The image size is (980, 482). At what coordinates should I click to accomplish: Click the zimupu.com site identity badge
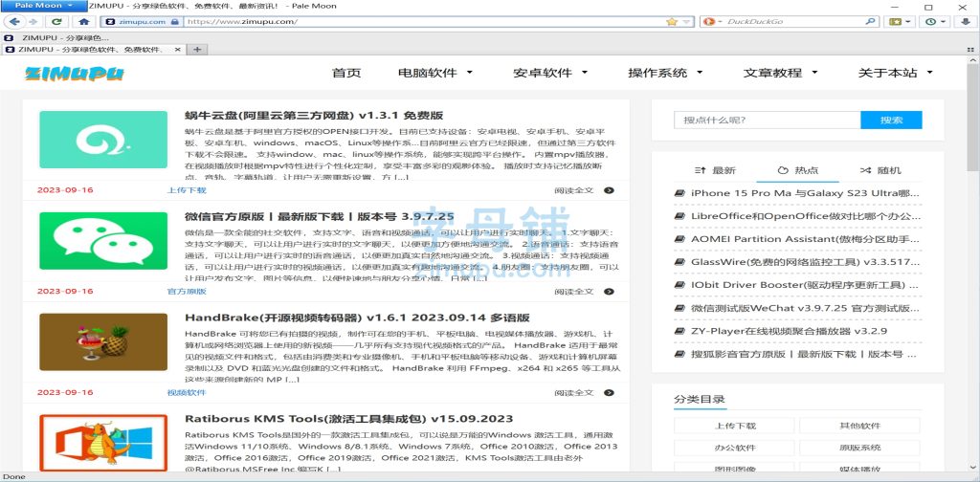[x=143, y=22]
